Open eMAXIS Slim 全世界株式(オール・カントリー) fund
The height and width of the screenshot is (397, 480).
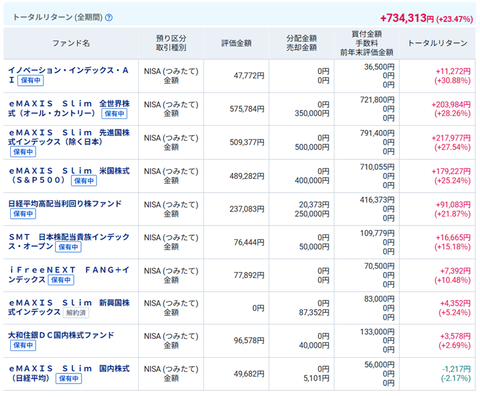coord(69,108)
